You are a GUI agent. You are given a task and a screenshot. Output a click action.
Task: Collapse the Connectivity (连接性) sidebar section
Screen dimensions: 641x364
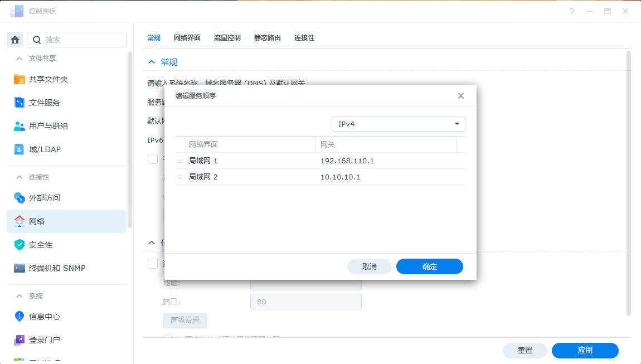[20, 177]
